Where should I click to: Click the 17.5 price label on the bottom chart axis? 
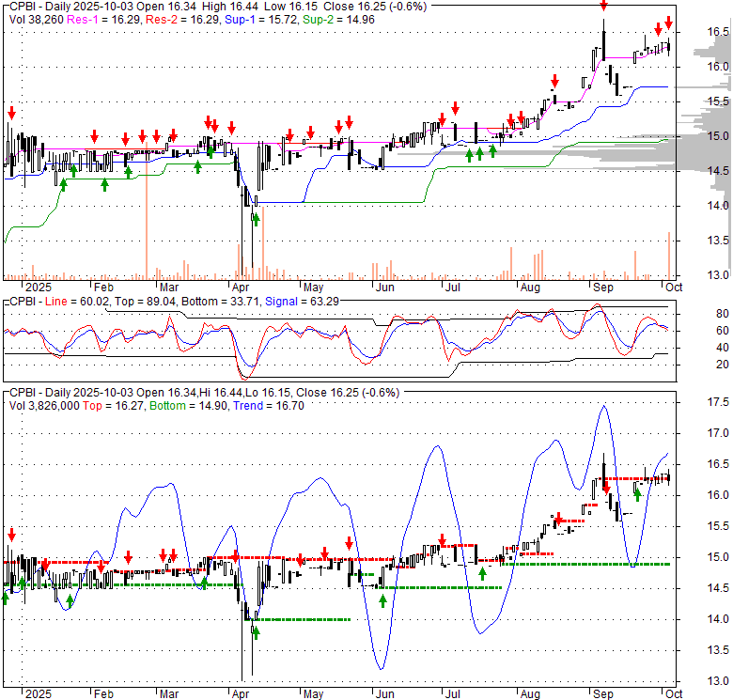coord(718,402)
